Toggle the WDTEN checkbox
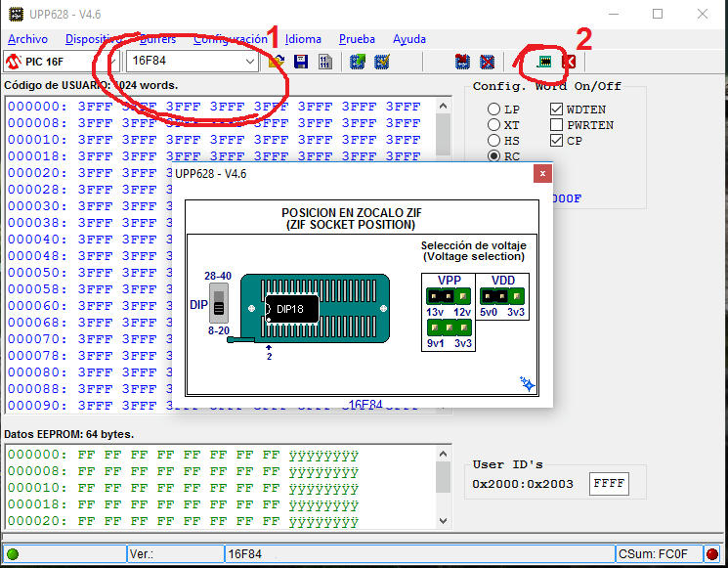The height and width of the screenshot is (568, 728). (x=556, y=109)
